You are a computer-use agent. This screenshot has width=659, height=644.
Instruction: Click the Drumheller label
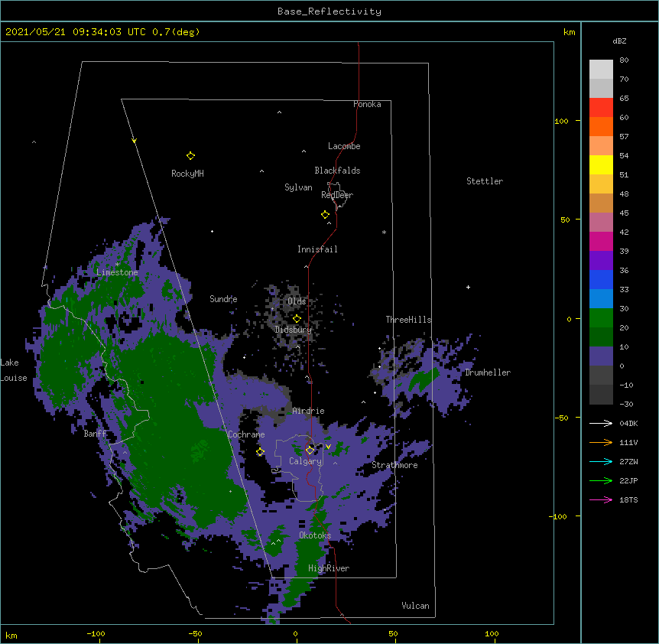pos(488,372)
